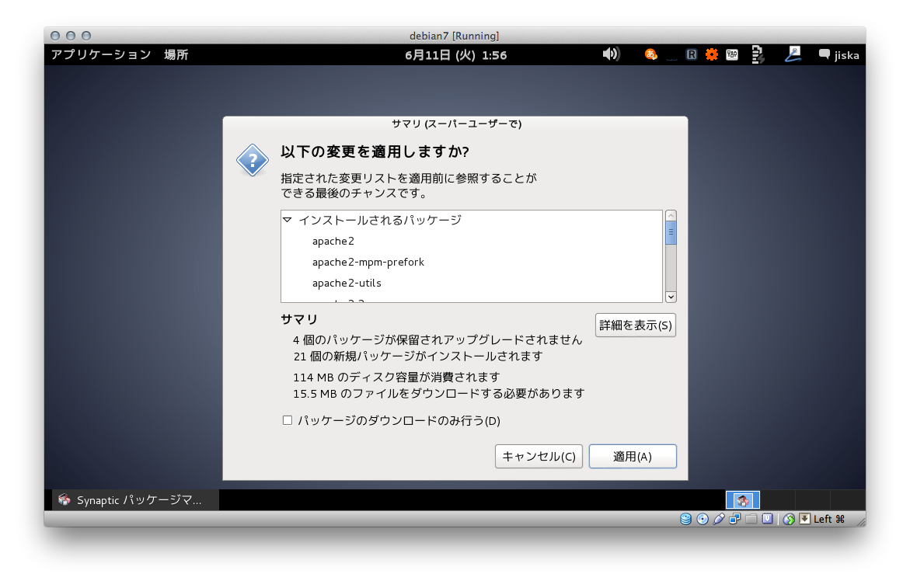Open the Japanese input method icon
The image size is (910, 588).
[651, 54]
